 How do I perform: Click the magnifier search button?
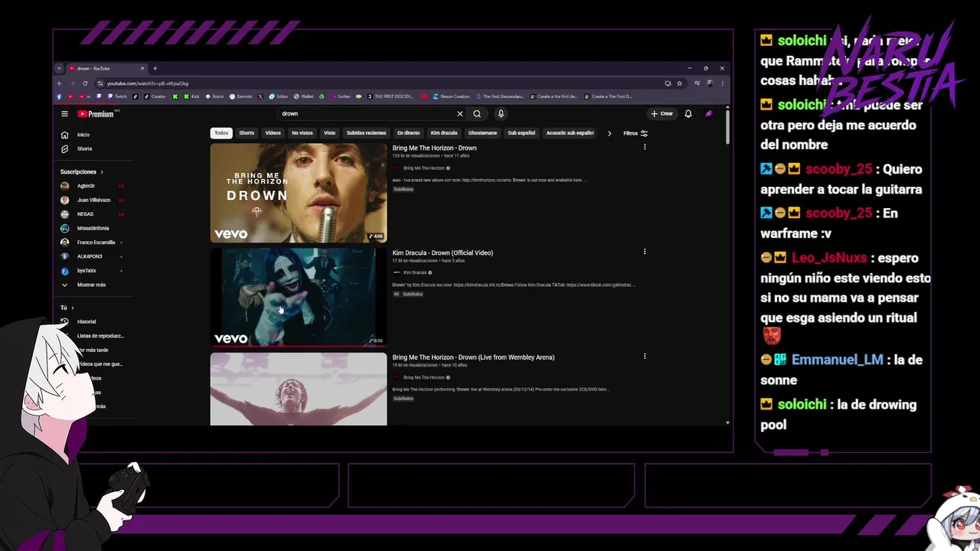coord(477,114)
